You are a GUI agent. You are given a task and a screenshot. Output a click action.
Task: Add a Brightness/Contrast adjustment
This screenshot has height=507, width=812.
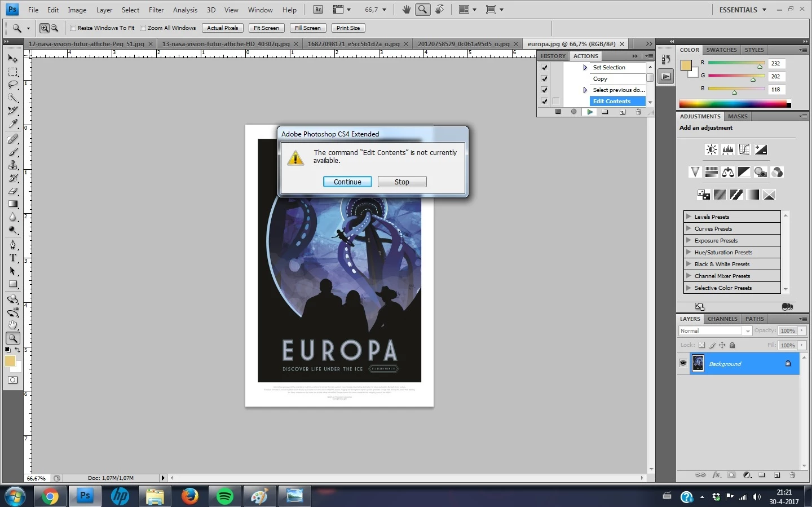tap(712, 149)
